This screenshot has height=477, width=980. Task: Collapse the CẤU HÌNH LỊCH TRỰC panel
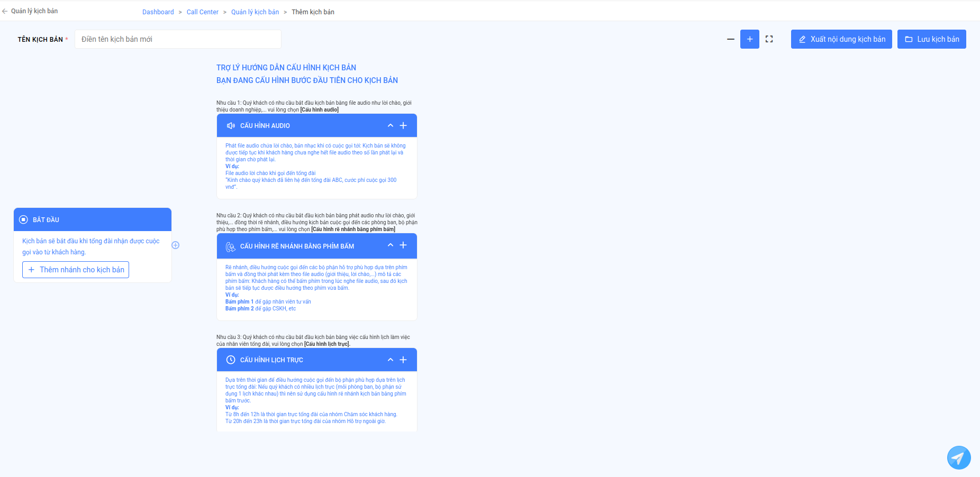391,360
